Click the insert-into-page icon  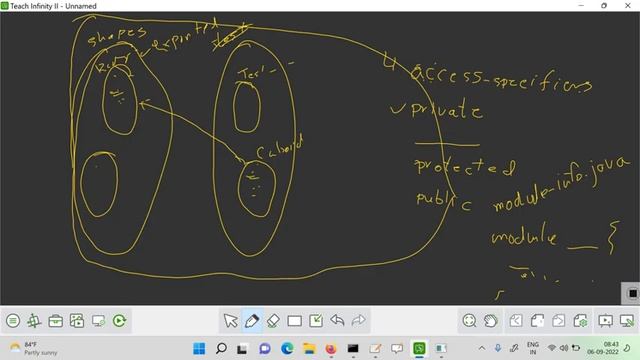click(316, 321)
